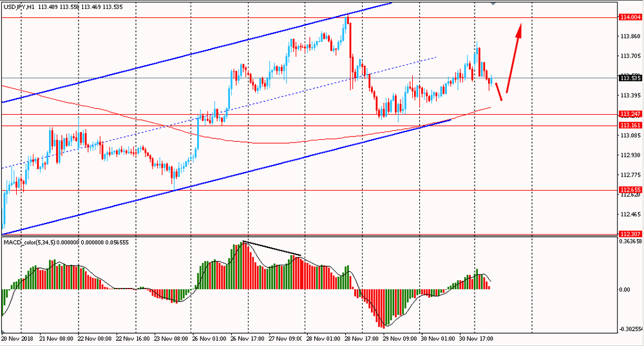Click the 22 Nov 00:00 time label
The width and height of the screenshot is (644, 346).
(95, 339)
